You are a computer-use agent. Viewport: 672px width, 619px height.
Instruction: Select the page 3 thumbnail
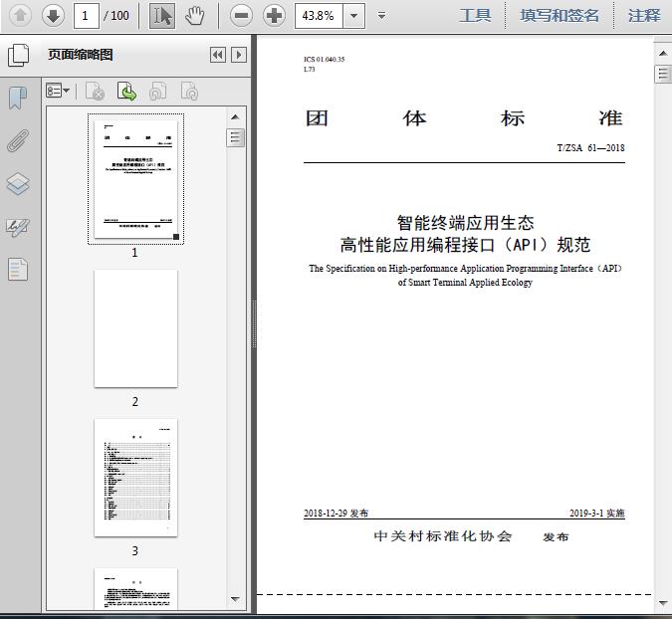click(x=135, y=478)
